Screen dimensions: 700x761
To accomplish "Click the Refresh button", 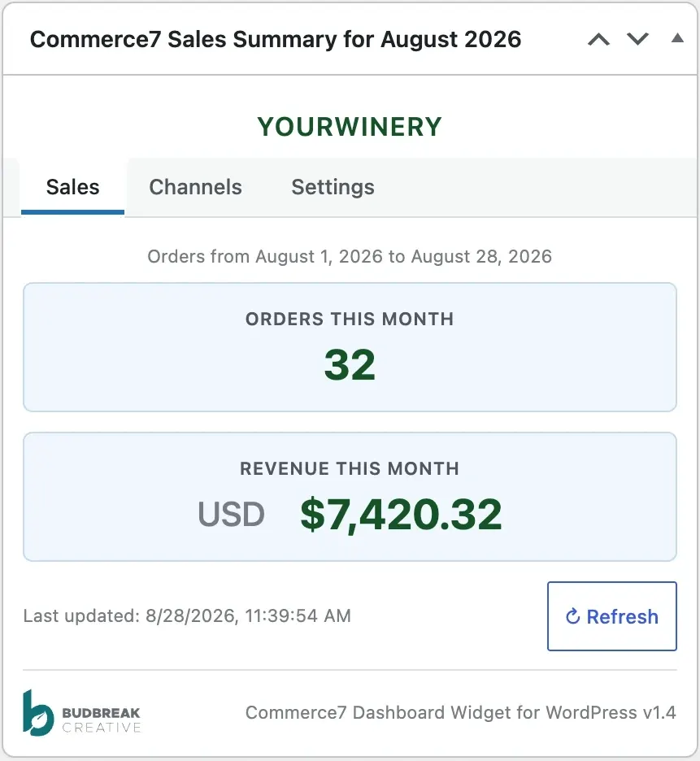I will (611, 616).
